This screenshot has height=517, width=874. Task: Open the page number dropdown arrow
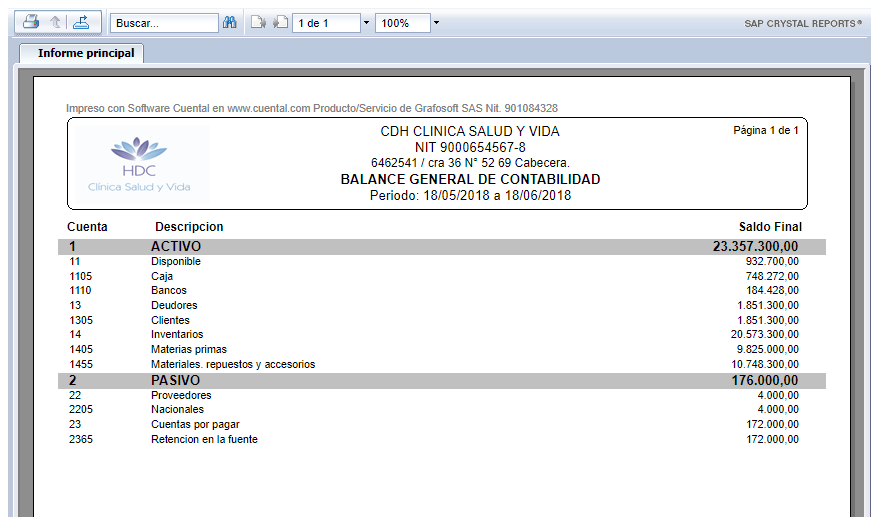tap(366, 23)
